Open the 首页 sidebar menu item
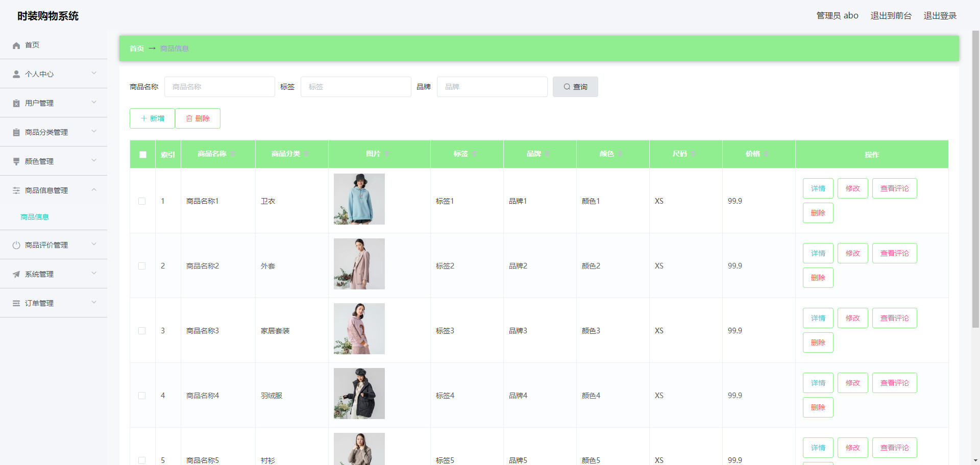980x465 pixels. pyautogui.click(x=54, y=45)
